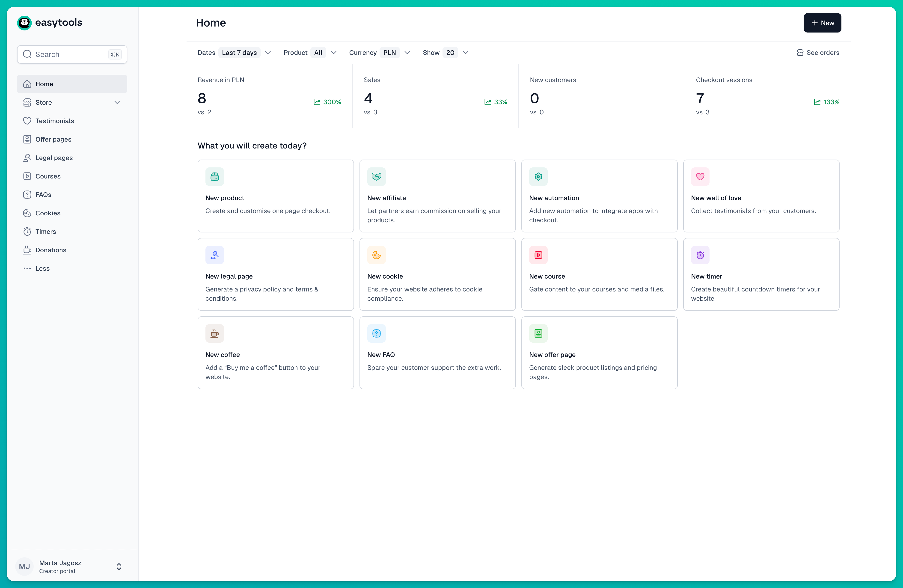
Task: Click the 300% revenue growth indicator
Action: tap(327, 102)
